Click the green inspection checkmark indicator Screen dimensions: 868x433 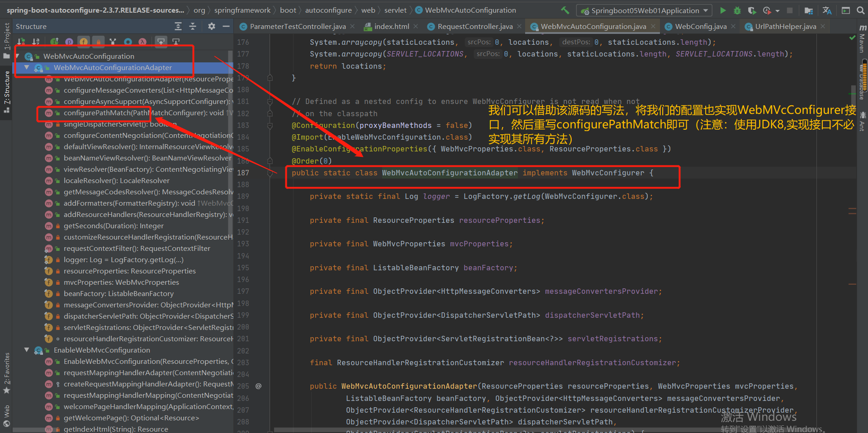pyautogui.click(x=853, y=38)
